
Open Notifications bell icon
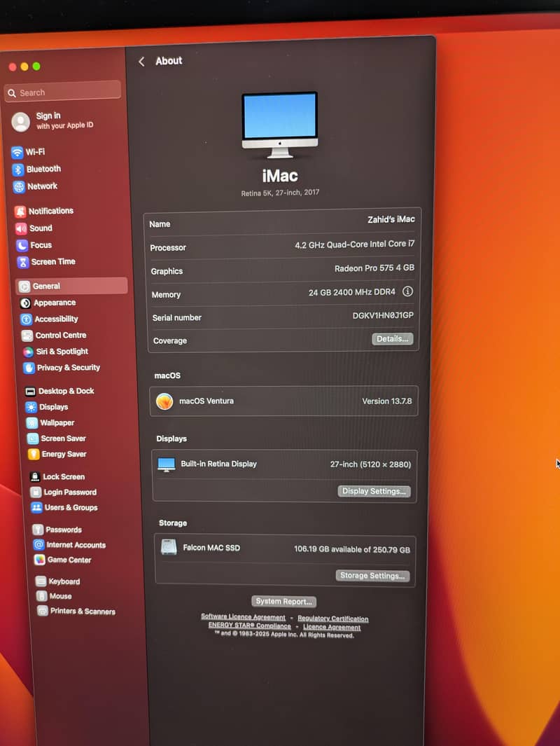coord(20,212)
